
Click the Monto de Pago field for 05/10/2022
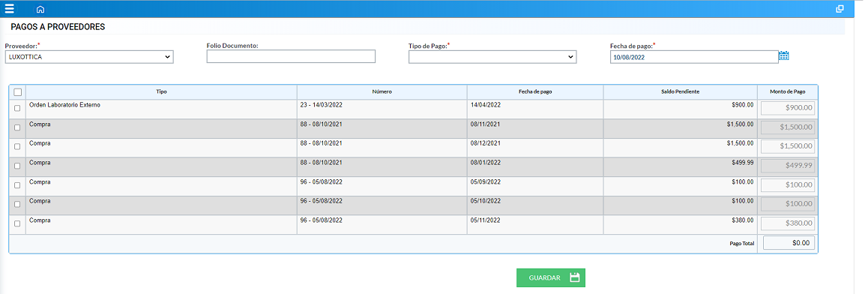coord(788,204)
